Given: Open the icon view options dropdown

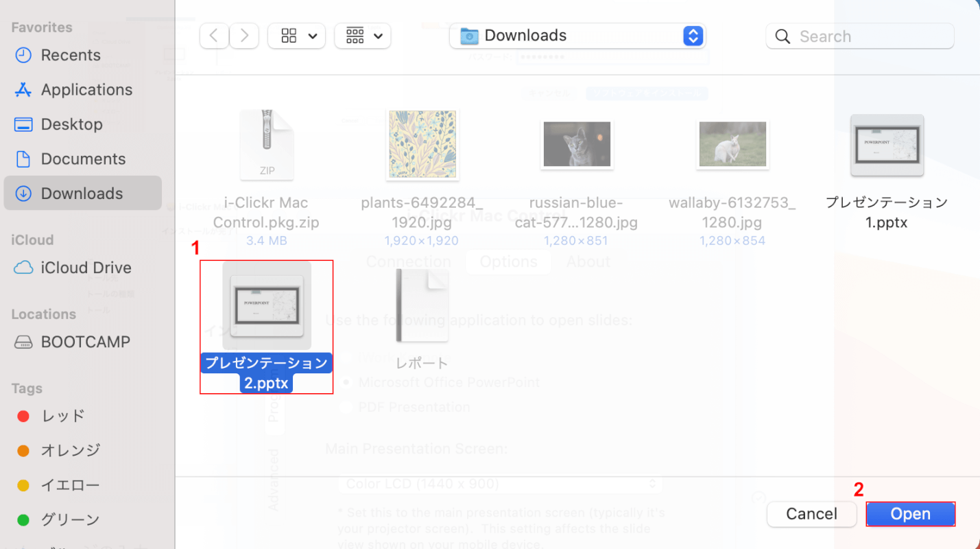Looking at the screenshot, I should (x=296, y=36).
